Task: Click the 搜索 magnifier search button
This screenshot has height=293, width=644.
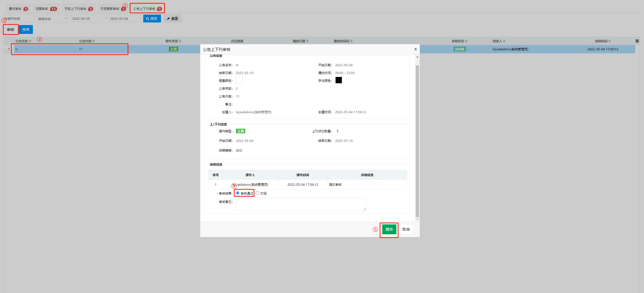Action: (152, 19)
